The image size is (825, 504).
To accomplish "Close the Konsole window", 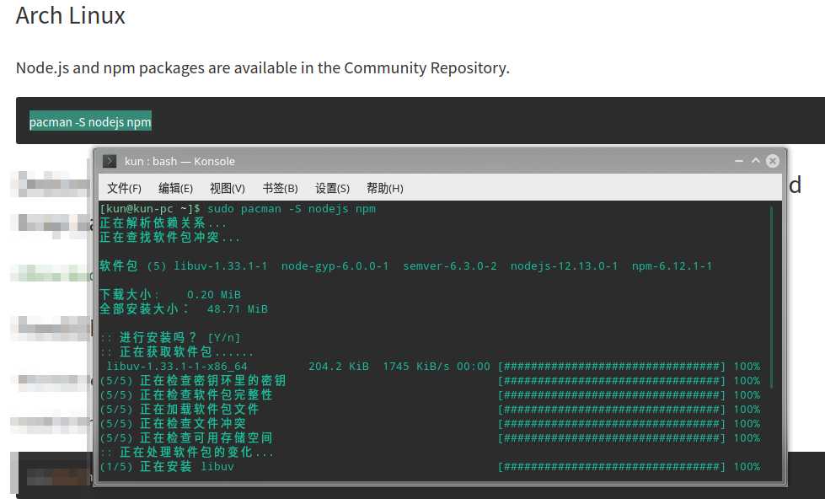I will 773,161.
